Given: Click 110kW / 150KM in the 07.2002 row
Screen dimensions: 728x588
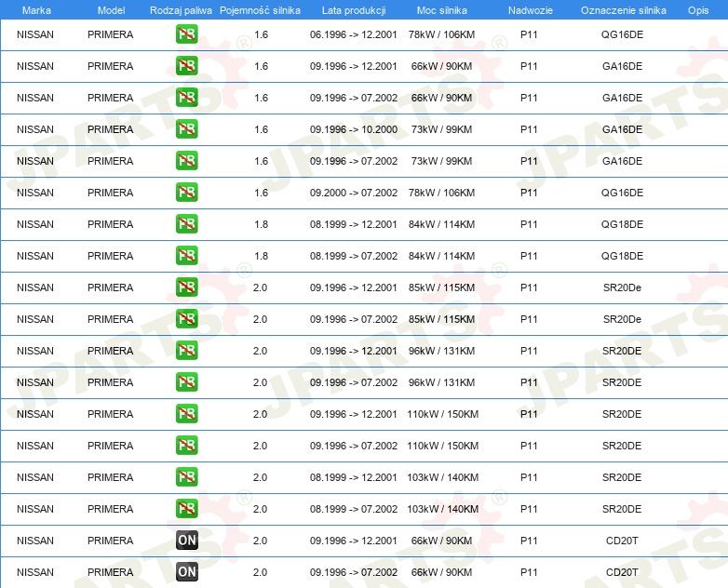Looking at the screenshot, I should [x=442, y=445].
